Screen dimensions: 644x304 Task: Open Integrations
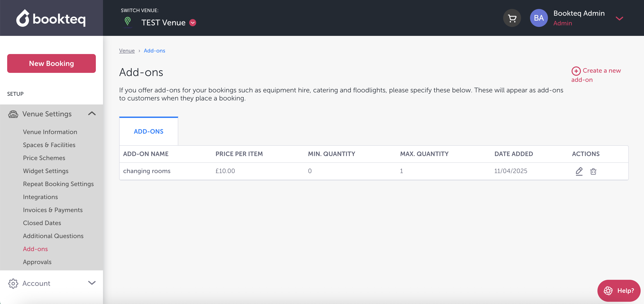(x=40, y=197)
